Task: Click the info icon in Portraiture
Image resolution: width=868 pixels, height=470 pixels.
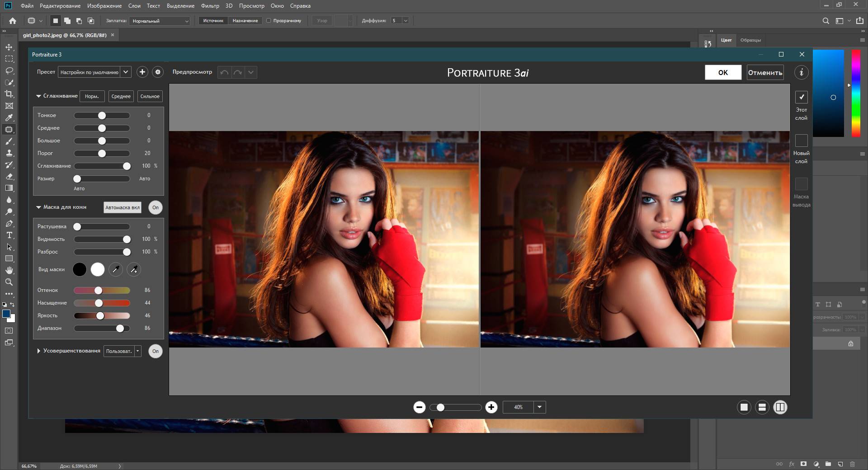Action: pyautogui.click(x=801, y=72)
